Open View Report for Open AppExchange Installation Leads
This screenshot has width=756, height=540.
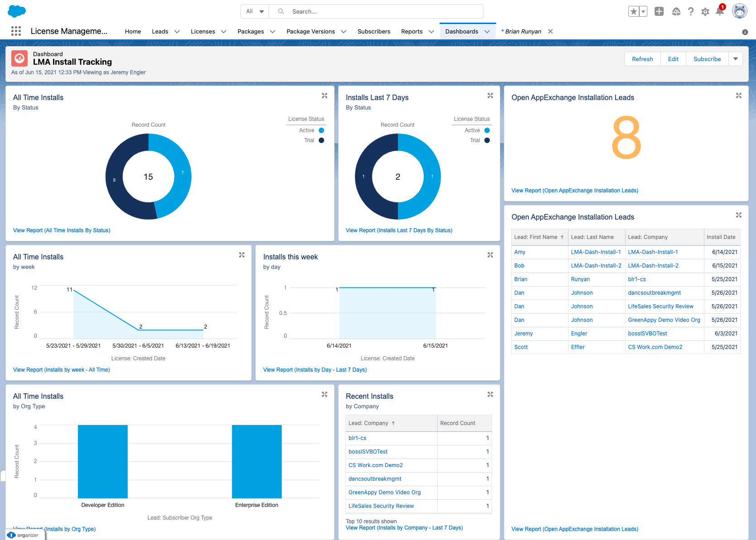pyautogui.click(x=574, y=190)
